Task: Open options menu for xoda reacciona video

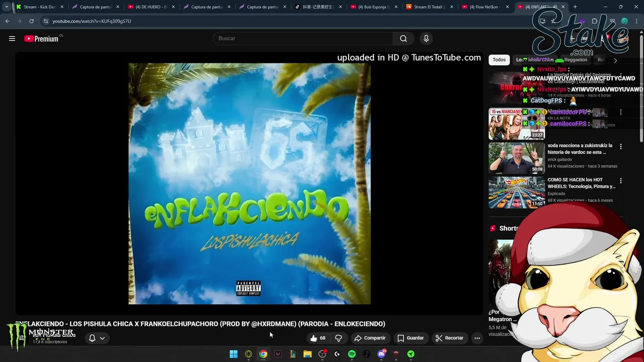Action: pos(620,146)
